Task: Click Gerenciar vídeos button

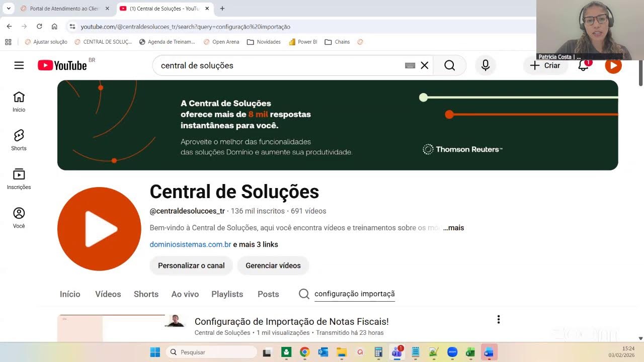Action: point(273,265)
